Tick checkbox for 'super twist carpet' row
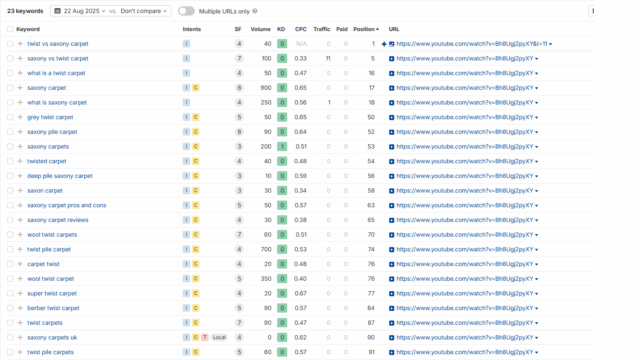Image resolution: width=640 pixels, height=360 pixels. pyautogui.click(x=10, y=293)
